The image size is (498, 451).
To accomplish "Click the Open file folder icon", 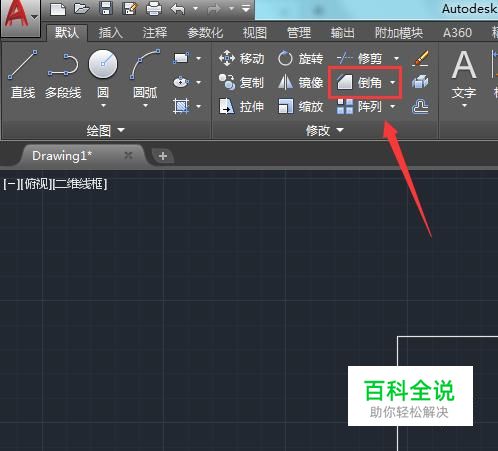I will tap(82, 8).
